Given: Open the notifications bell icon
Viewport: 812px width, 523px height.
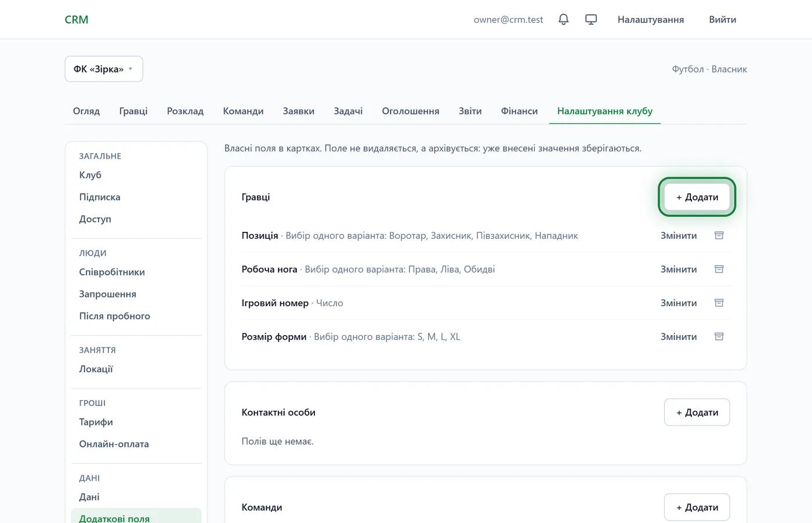Looking at the screenshot, I should 563,20.
